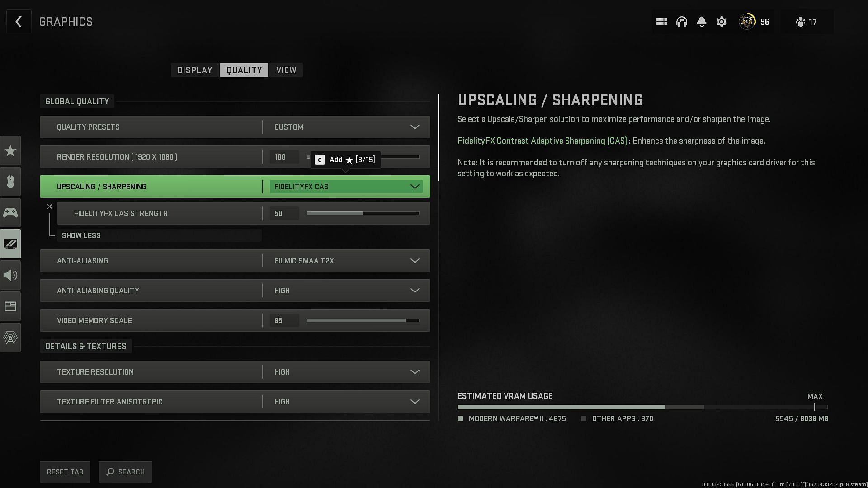This screenshot has height=488, width=868.
Task: Open the Favorites star sidebar tab
Action: click(10, 150)
